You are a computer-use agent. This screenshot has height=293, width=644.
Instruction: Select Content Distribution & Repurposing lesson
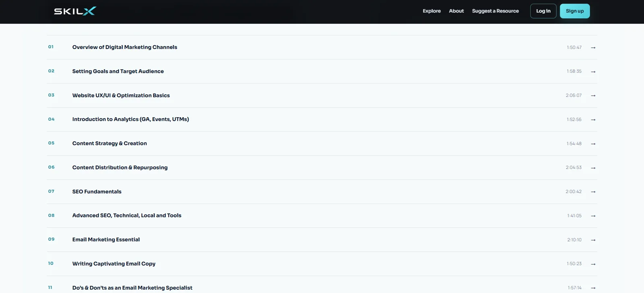click(x=120, y=167)
